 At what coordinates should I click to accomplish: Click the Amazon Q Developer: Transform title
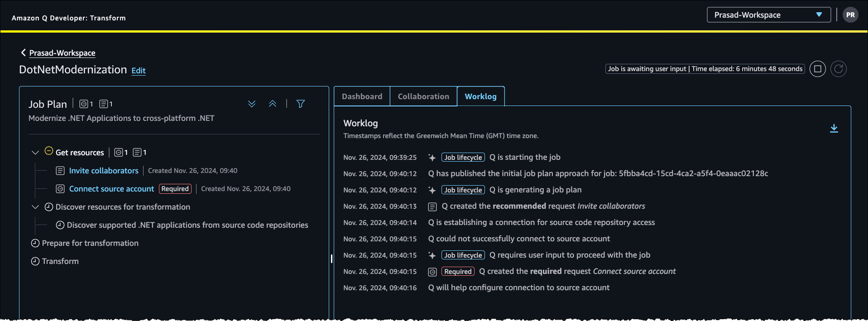[x=69, y=18]
